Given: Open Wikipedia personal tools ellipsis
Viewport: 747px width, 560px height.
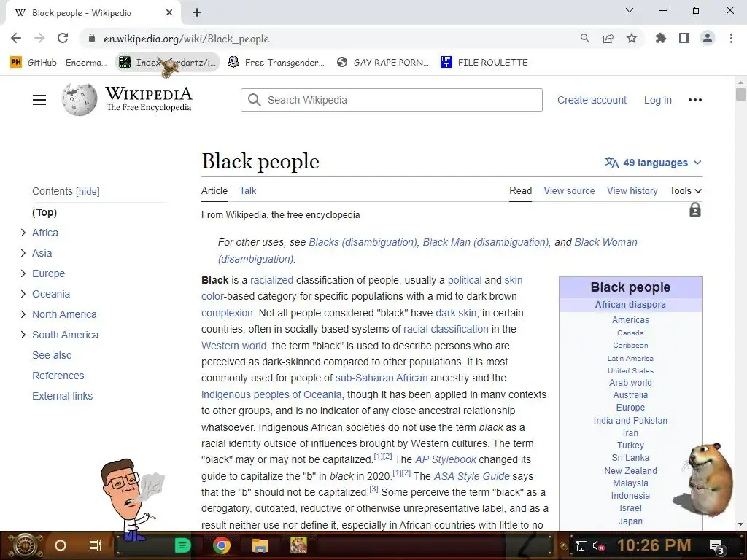Looking at the screenshot, I should (695, 100).
